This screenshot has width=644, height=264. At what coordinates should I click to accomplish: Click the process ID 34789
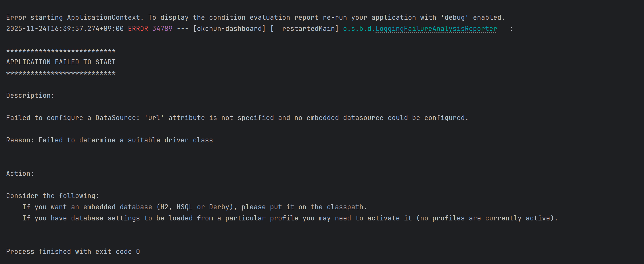tap(162, 29)
